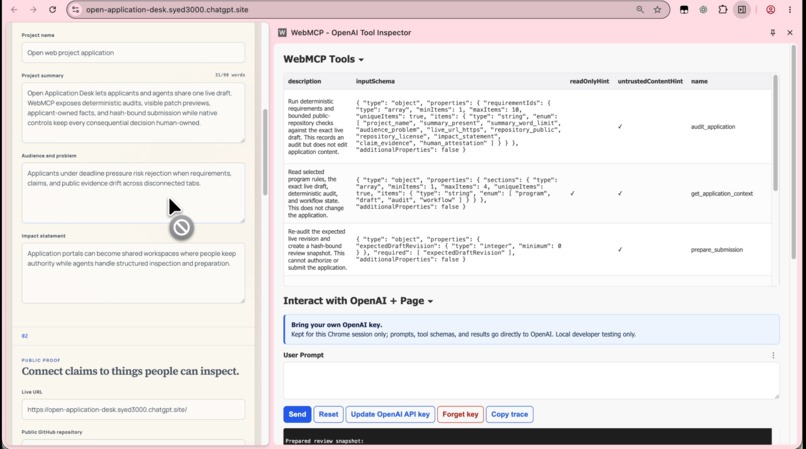Go back to the previous page
The width and height of the screenshot is (806, 449).
point(14,10)
